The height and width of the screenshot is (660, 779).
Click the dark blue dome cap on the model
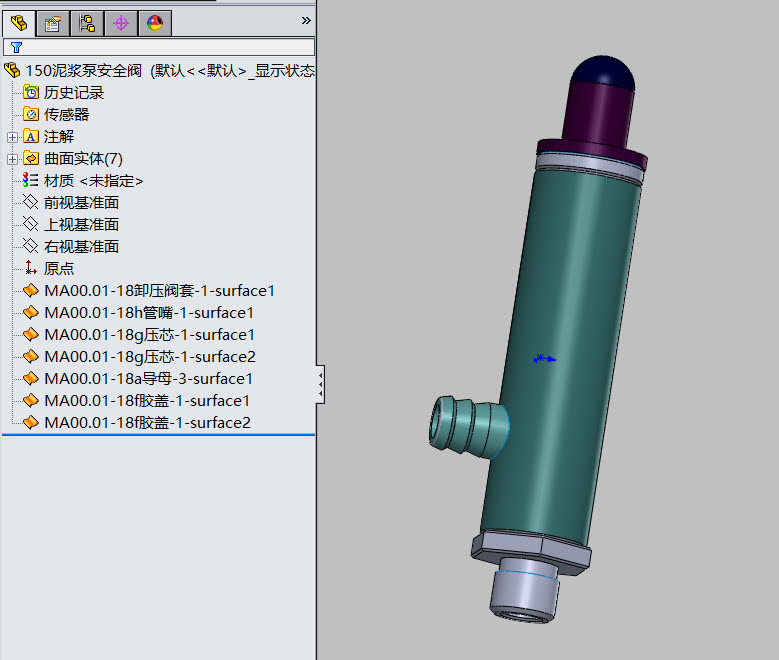tap(602, 70)
